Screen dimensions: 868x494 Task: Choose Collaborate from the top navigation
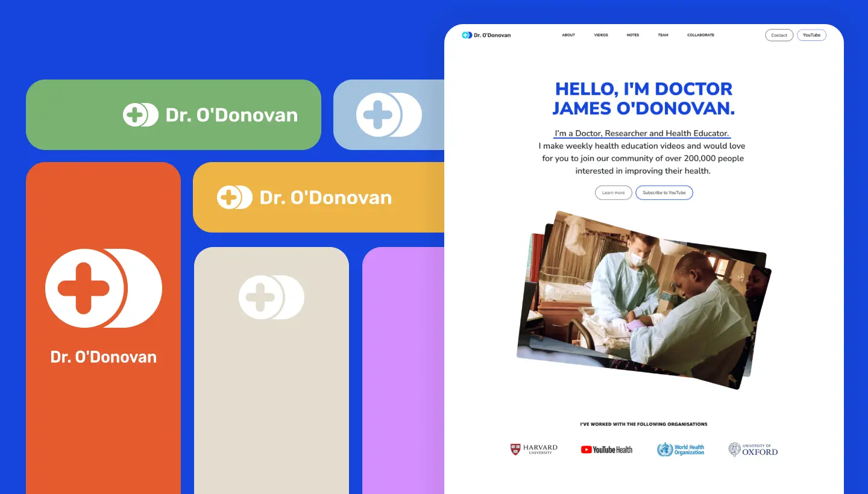(700, 35)
